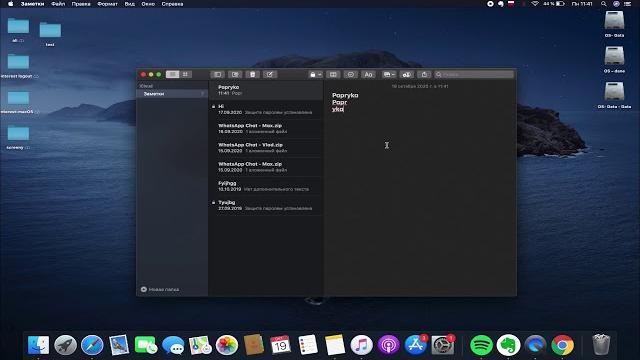Click the checklist toolbar icon
Viewport: 640px width, 360px height.
[351, 74]
